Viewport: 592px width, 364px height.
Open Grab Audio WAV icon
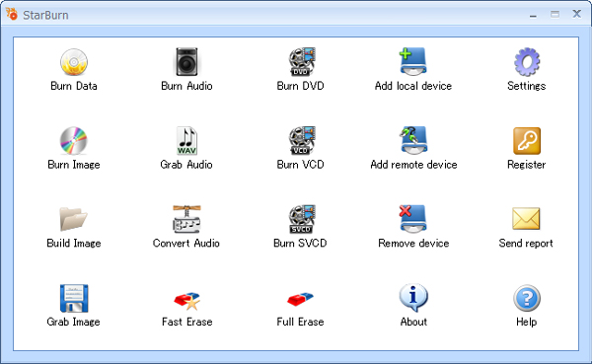coord(186,140)
